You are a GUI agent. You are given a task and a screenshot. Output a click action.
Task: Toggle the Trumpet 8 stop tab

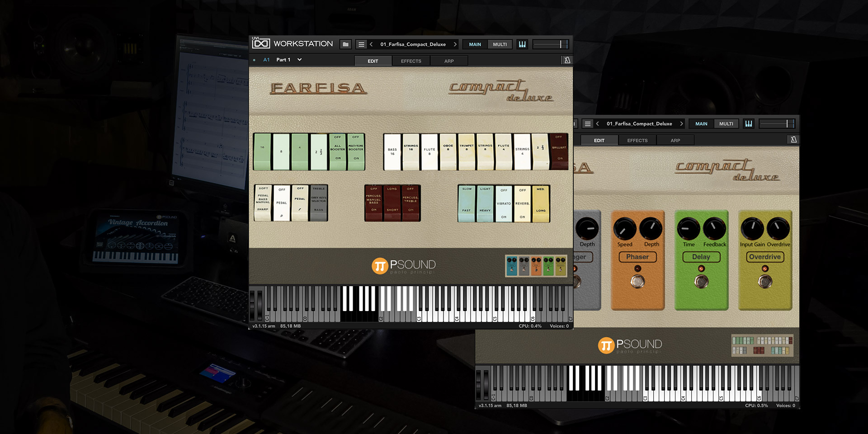467,152
